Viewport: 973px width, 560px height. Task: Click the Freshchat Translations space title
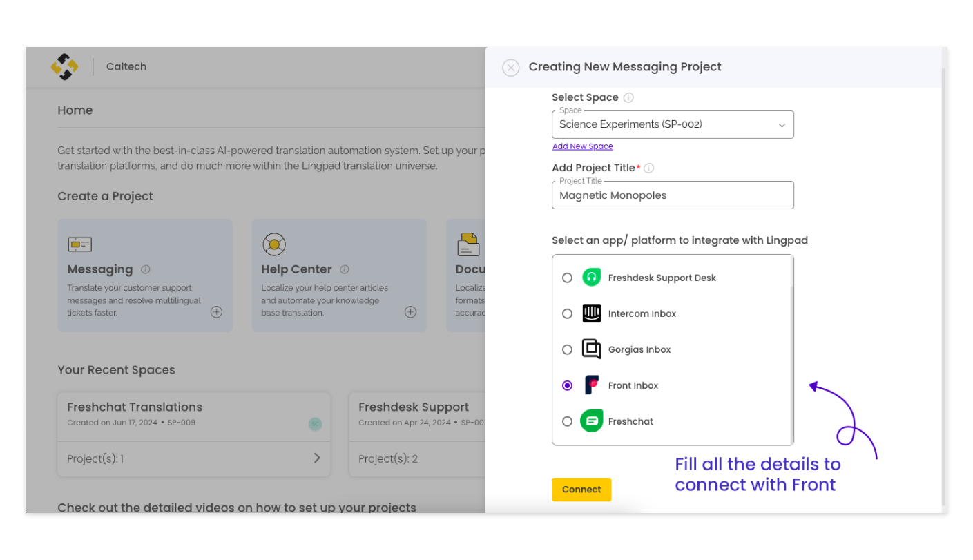click(x=135, y=407)
